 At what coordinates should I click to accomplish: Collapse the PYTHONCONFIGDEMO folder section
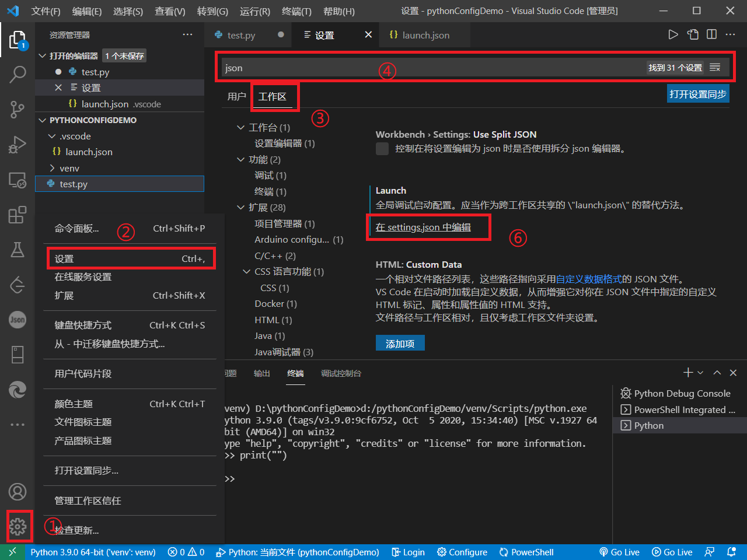(x=43, y=120)
